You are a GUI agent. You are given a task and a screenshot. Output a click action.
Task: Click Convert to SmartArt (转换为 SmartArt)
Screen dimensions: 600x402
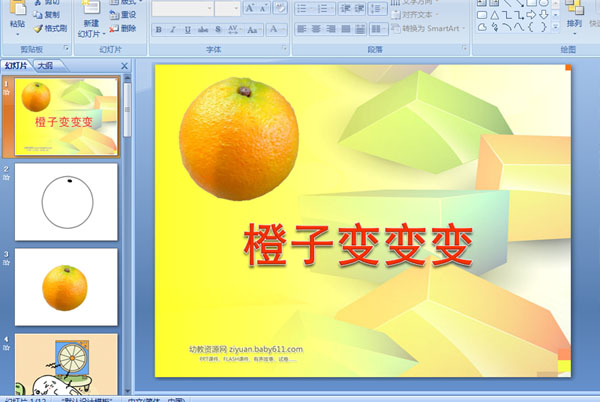(428, 29)
